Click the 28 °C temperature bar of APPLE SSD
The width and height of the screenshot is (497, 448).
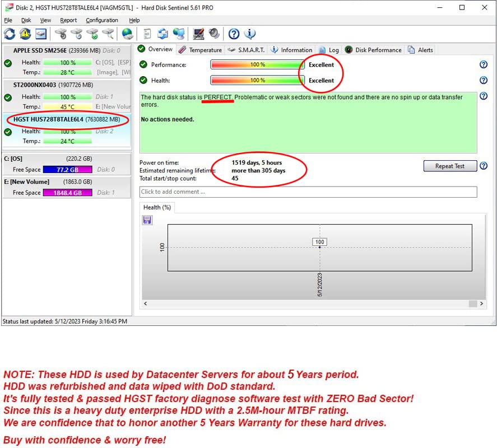point(67,72)
